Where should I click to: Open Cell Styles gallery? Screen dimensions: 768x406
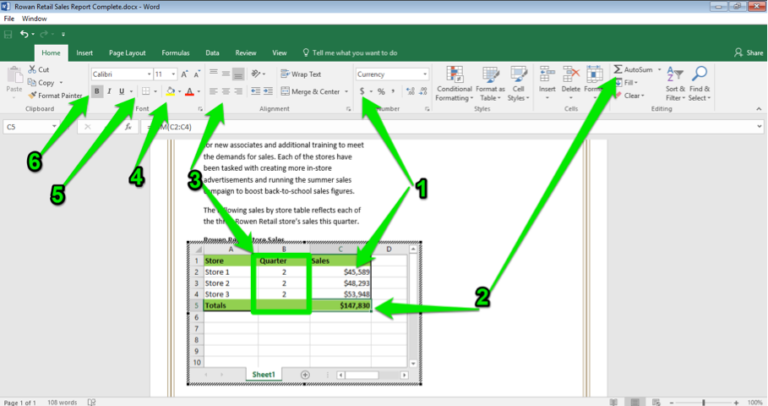(518, 84)
